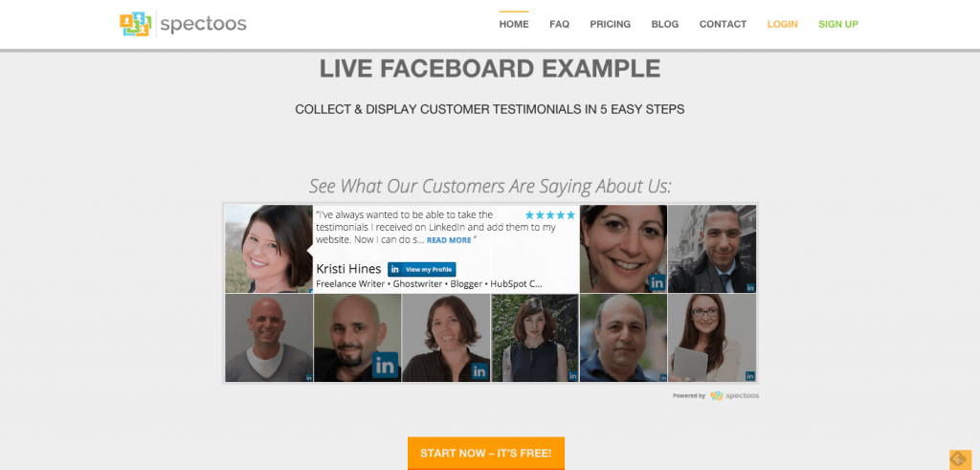Viewport: 980px width, 470px height.
Task: Click the LinkedIn icon on bald bearded man's photo
Action: pyautogui.click(x=385, y=365)
